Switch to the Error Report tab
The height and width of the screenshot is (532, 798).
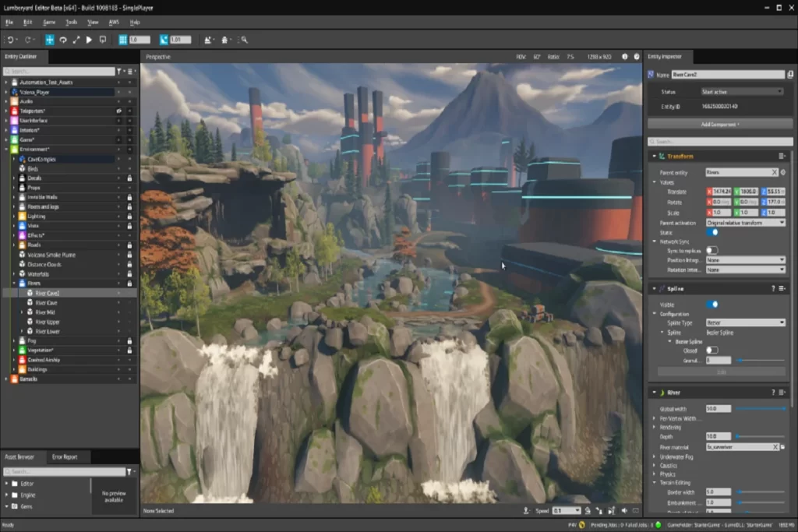pos(65,457)
